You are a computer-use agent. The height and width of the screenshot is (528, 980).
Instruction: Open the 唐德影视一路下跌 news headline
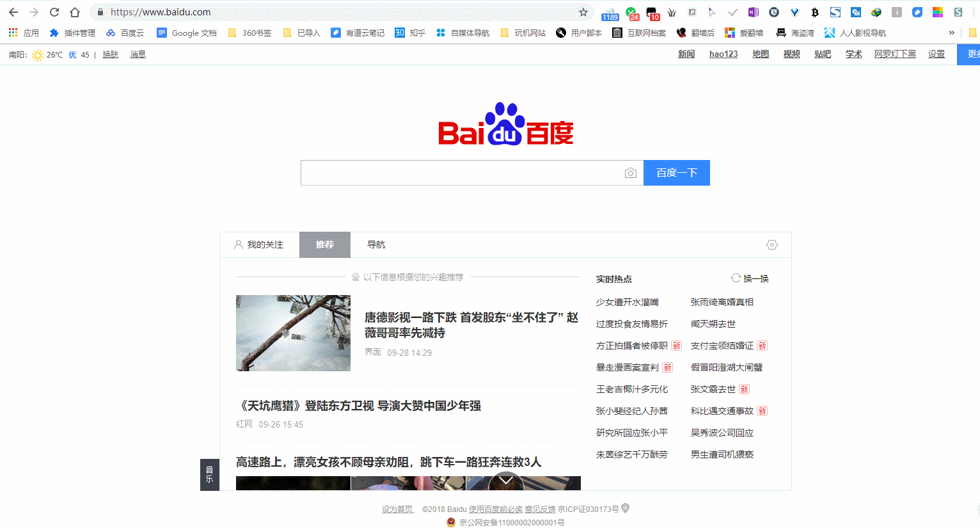(471, 325)
